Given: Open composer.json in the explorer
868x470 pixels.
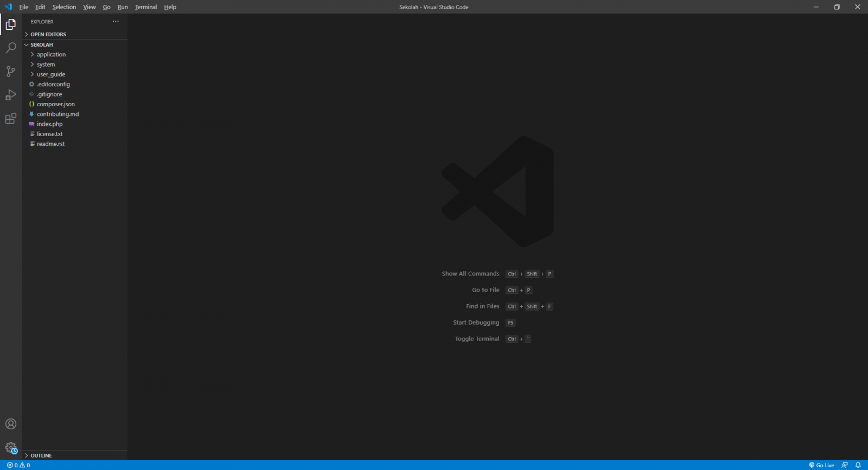Looking at the screenshot, I should point(55,104).
